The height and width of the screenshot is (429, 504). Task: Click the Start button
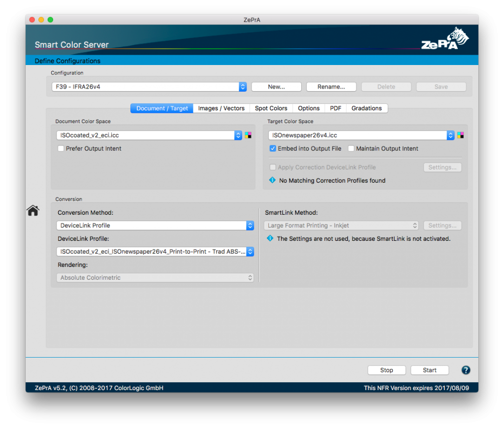point(430,370)
